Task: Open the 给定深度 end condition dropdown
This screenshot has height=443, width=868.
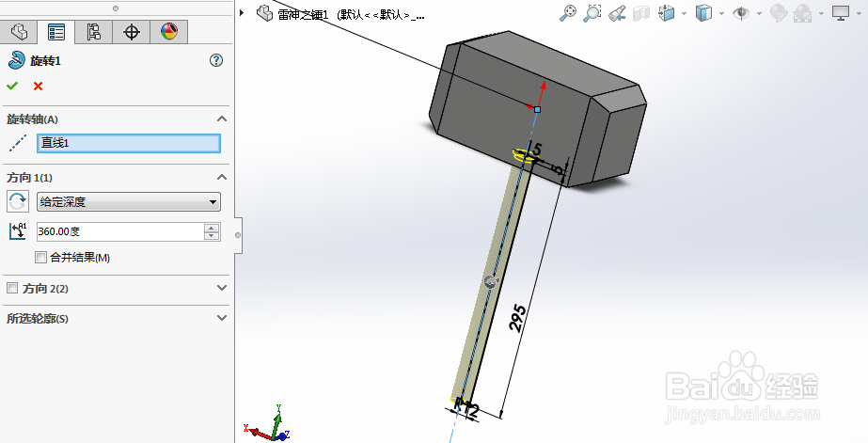Action: [129, 201]
